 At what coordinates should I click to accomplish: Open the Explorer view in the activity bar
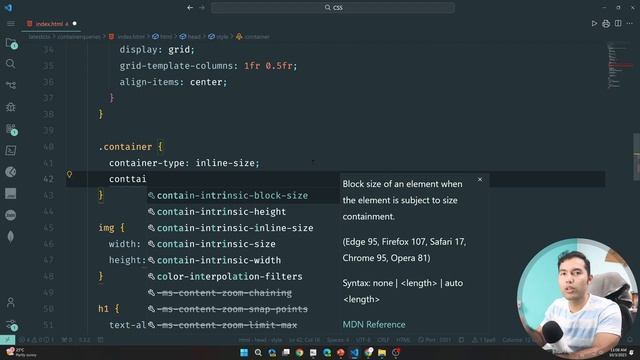[11, 43]
